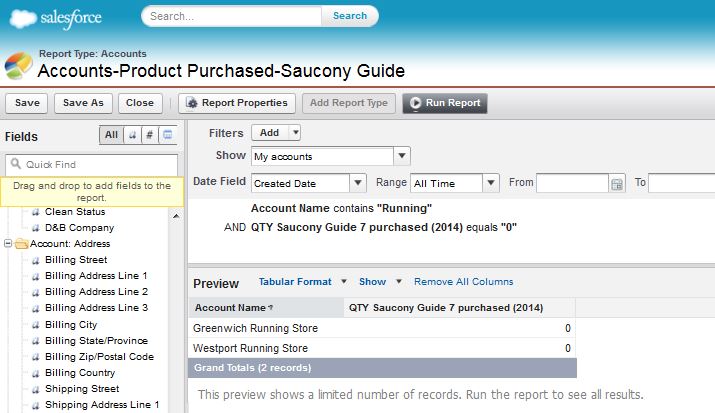The width and height of the screenshot is (715, 413).
Task: Click the sort arrow on Account Name column
Action: pyautogui.click(x=271, y=308)
